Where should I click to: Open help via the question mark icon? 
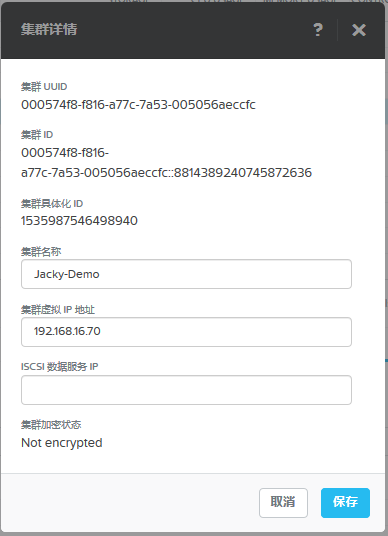(318, 30)
